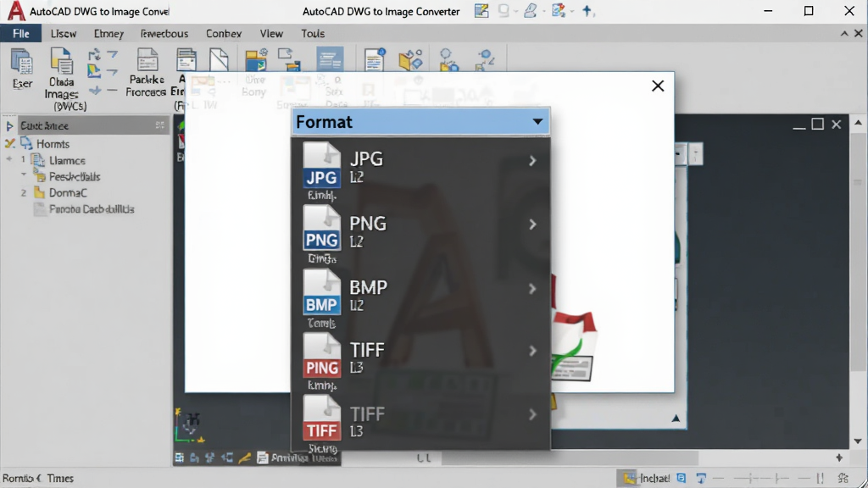Click the blue square status bar icon after Inclhat
The image size is (868, 488).
pos(682,478)
